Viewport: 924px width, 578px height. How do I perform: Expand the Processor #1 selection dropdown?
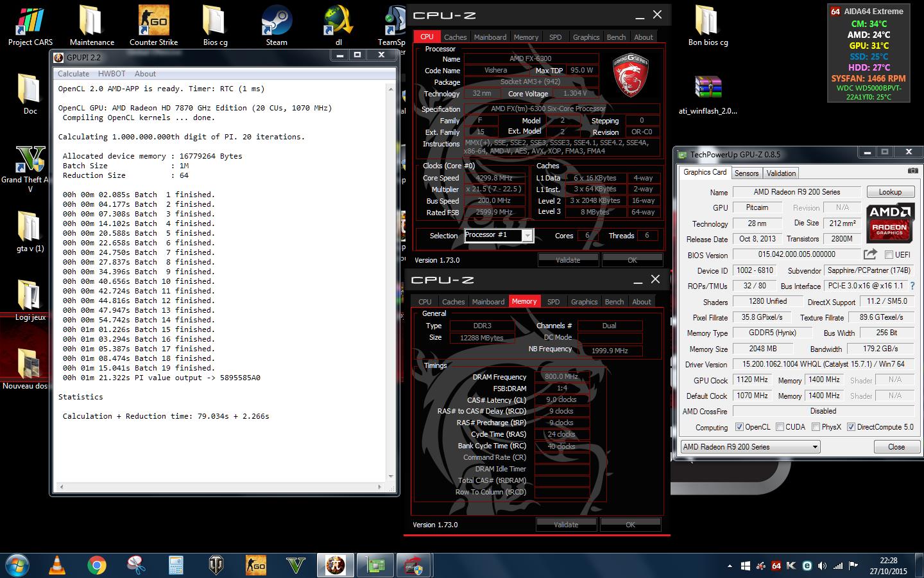coord(527,236)
